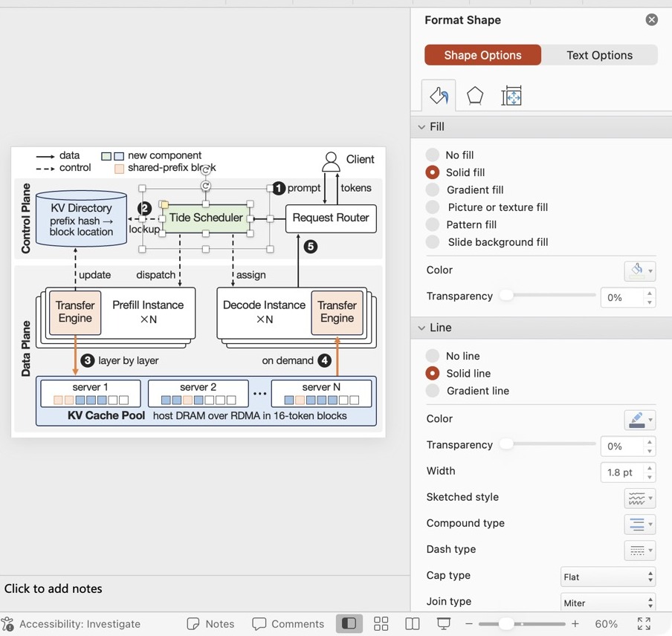Select the No fill option
Image resolution: width=672 pixels, height=636 pixels.
point(433,155)
